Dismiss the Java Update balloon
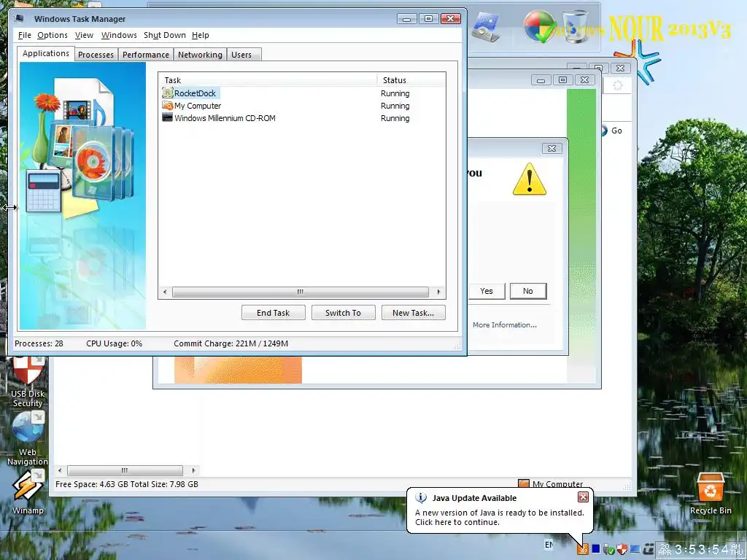The width and height of the screenshot is (747, 560). (583, 497)
